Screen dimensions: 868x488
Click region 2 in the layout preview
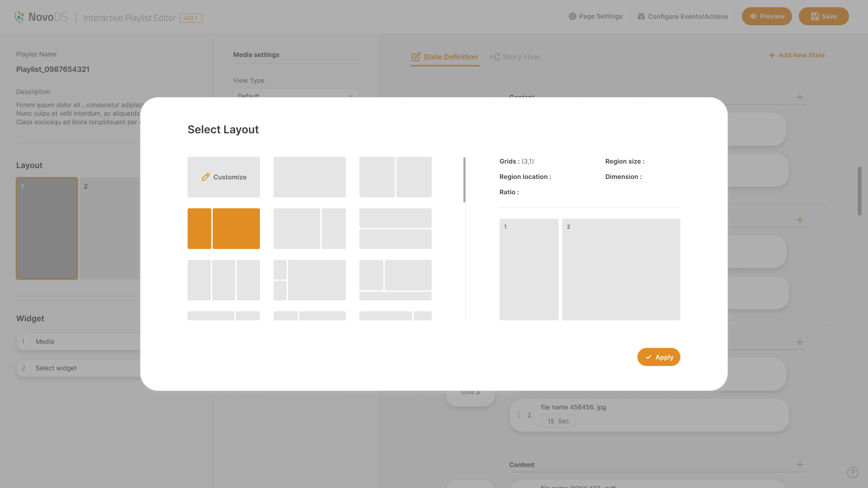pos(621,270)
